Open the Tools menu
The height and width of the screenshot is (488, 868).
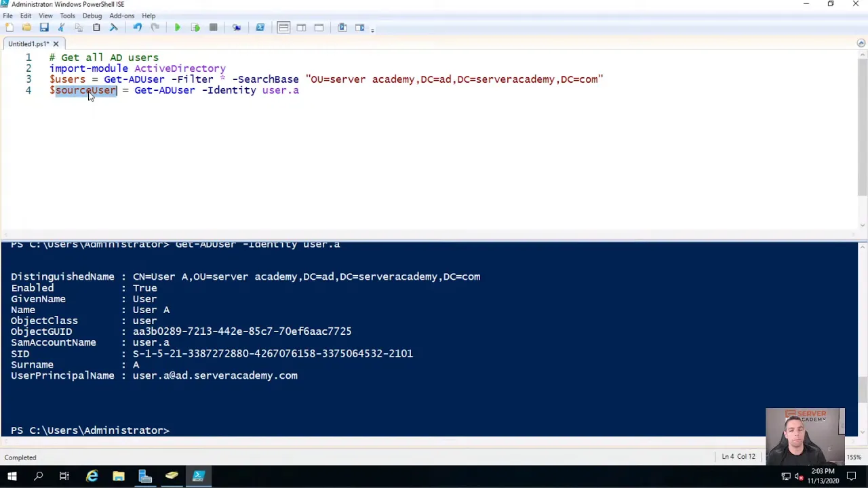(67, 16)
